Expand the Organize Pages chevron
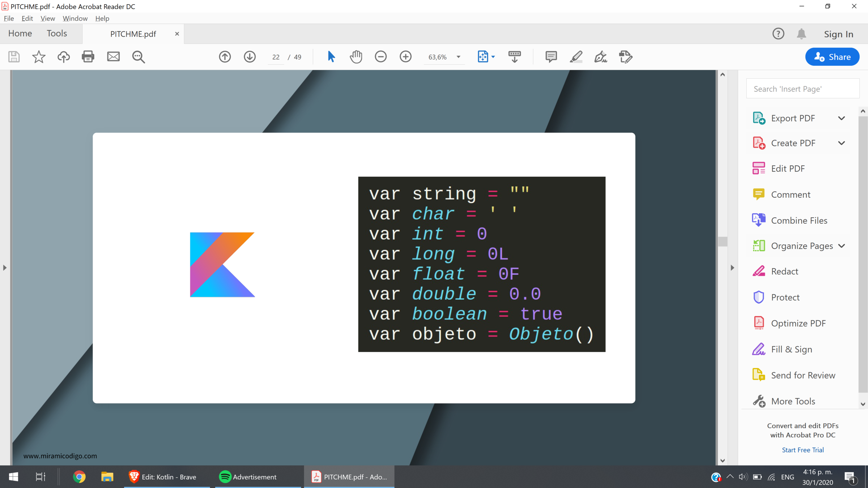 [841, 246]
